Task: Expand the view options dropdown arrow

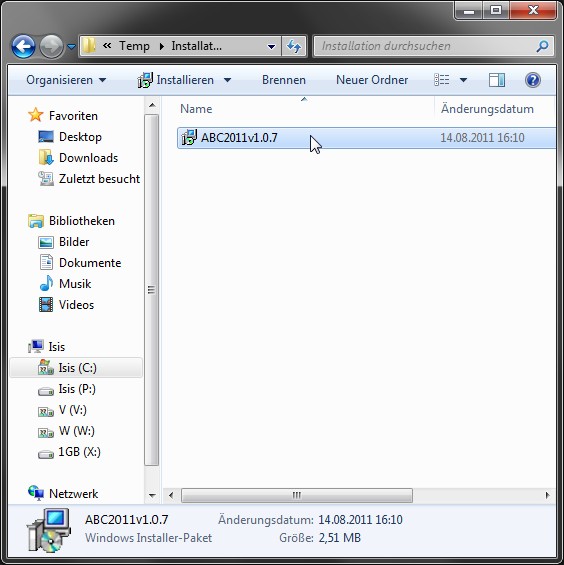Action: (x=463, y=80)
